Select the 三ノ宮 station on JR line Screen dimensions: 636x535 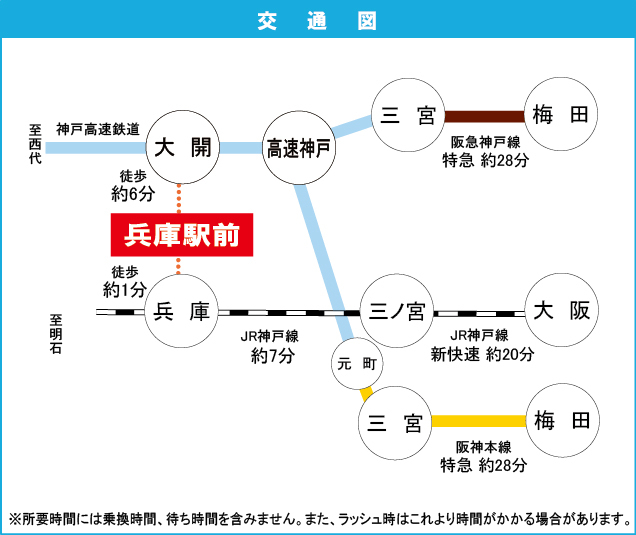pos(396,312)
